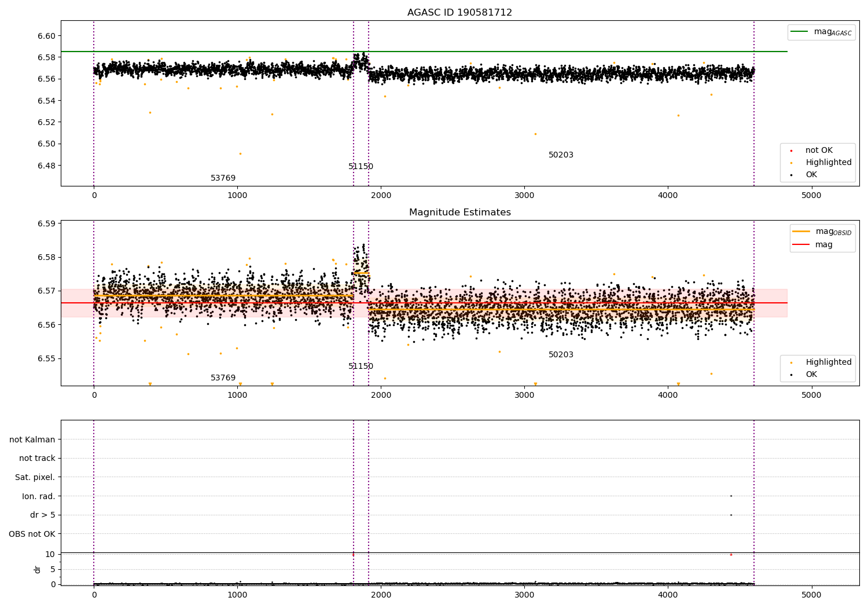This screenshot has width=868, height=608.
Task: Select the orange mag OBSID legend line sample
Action: (801, 232)
